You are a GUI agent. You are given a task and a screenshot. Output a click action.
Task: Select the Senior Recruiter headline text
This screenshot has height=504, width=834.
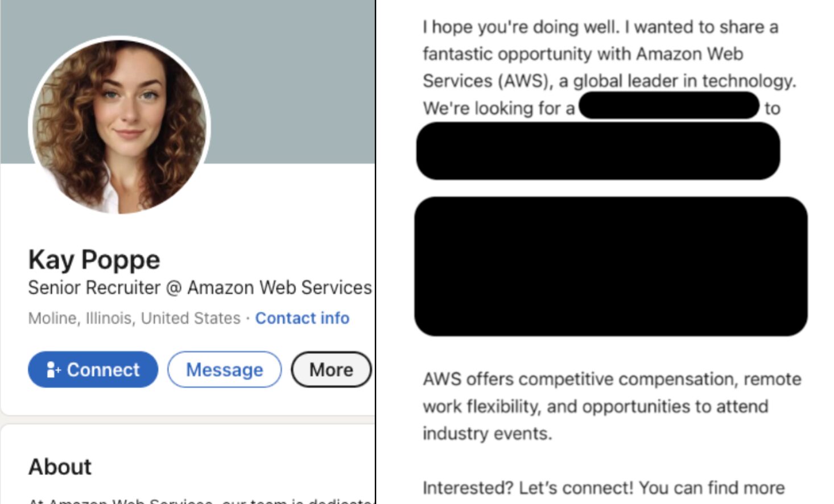200,288
